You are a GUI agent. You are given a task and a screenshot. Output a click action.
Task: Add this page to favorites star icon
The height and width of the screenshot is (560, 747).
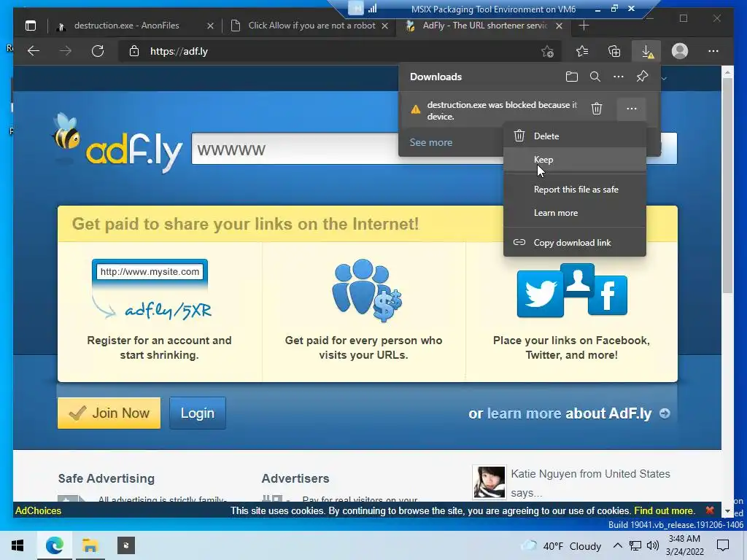(547, 52)
